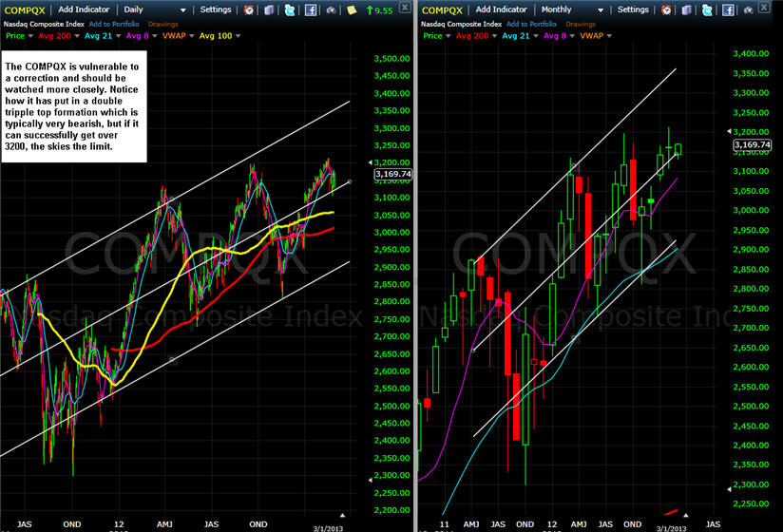Open Drawings link in Monthly chart

point(581,24)
